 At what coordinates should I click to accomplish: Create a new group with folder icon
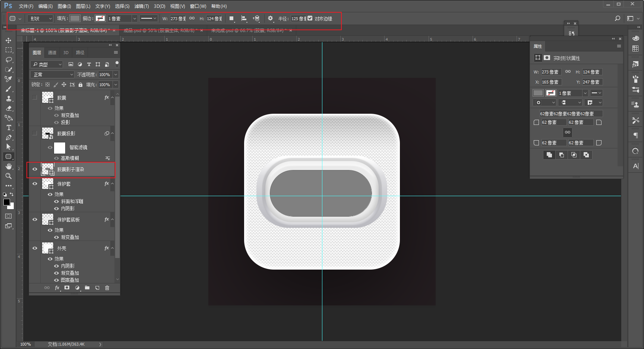tap(87, 288)
